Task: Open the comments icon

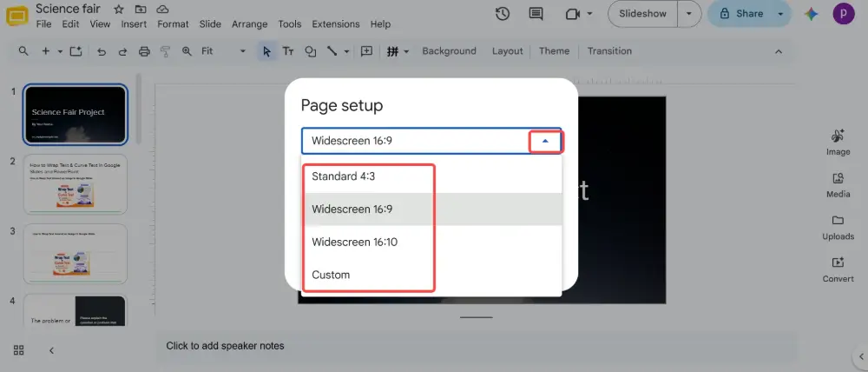Action: (x=536, y=14)
